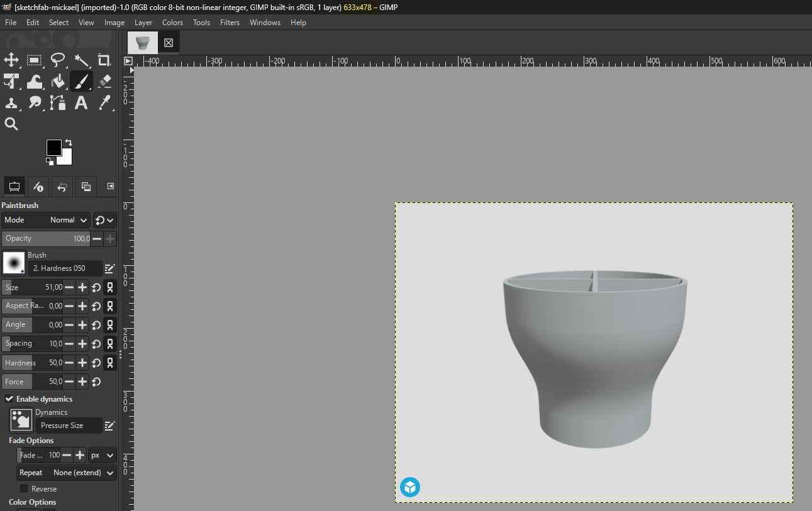812x511 pixels.
Task: Choose the Crop tool
Action: pyautogui.click(x=104, y=60)
